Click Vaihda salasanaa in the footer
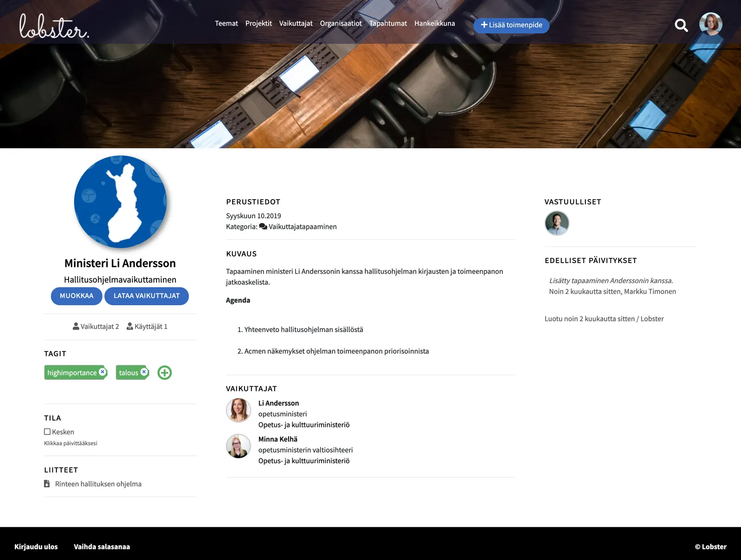This screenshot has width=741, height=560. pyautogui.click(x=102, y=547)
